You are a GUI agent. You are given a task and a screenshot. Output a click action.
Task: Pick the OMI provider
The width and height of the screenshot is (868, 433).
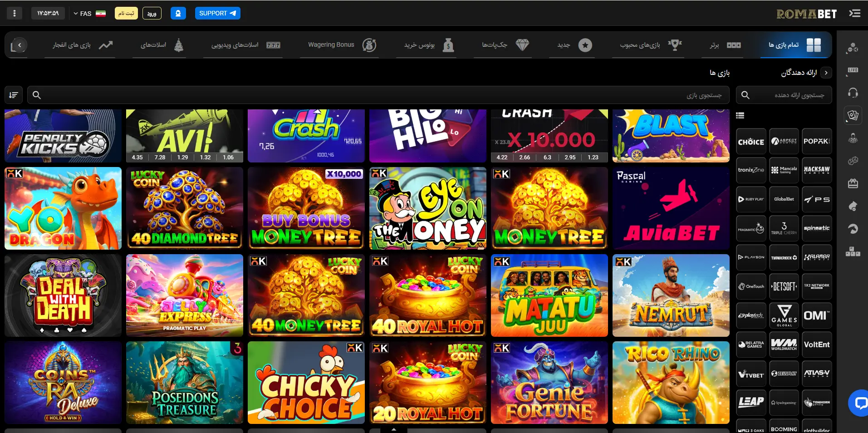pos(816,315)
